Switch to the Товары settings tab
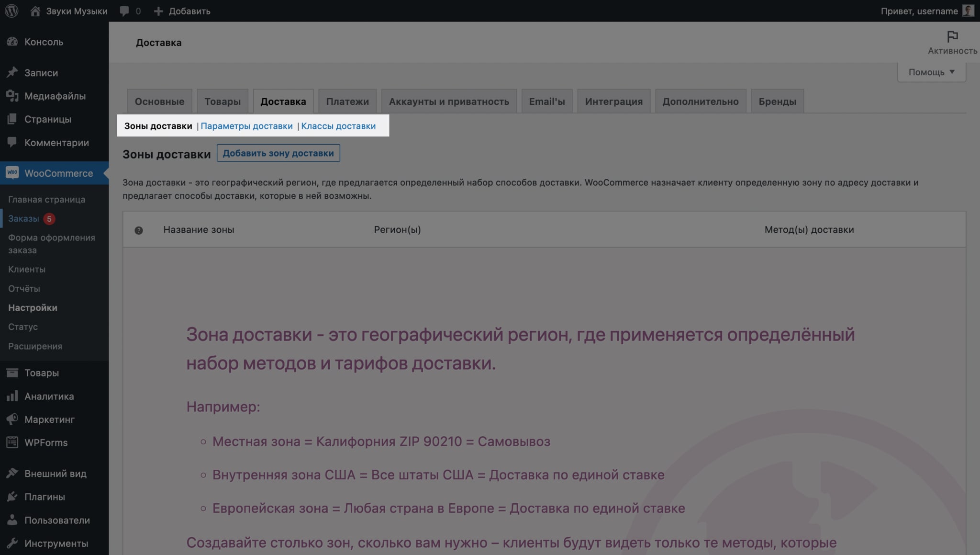 click(x=223, y=101)
